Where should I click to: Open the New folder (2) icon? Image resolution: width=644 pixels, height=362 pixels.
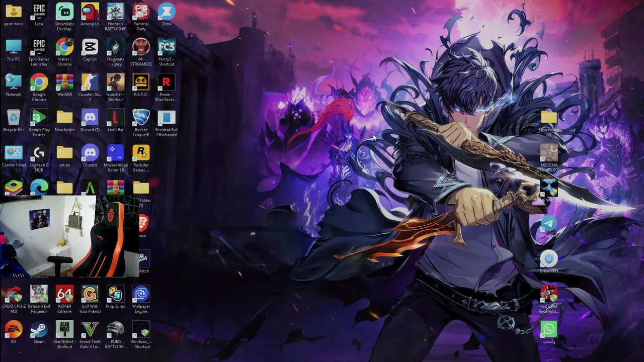point(548,123)
